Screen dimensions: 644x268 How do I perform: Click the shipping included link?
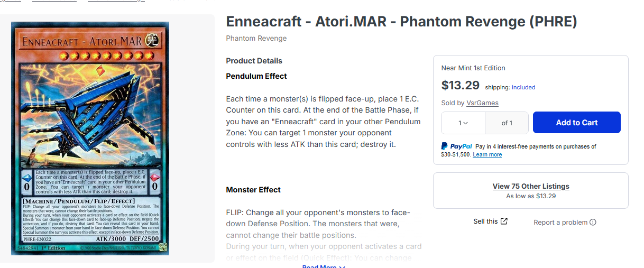523,87
